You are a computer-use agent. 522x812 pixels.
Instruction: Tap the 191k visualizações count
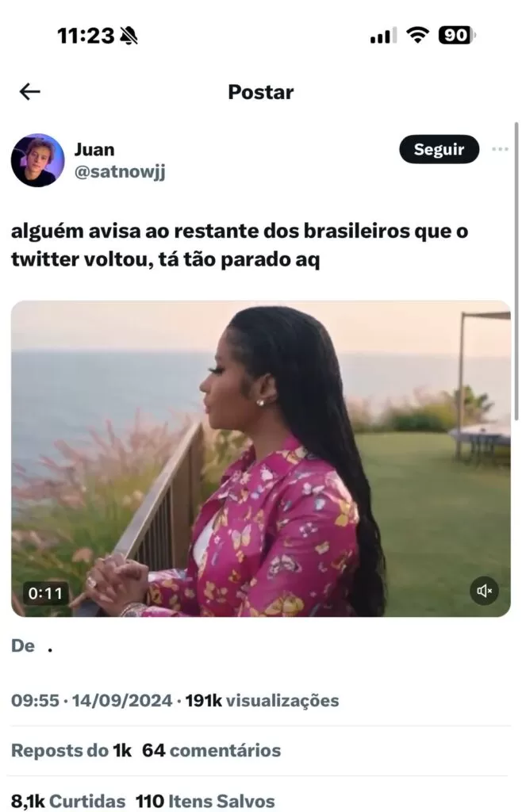(x=262, y=701)
